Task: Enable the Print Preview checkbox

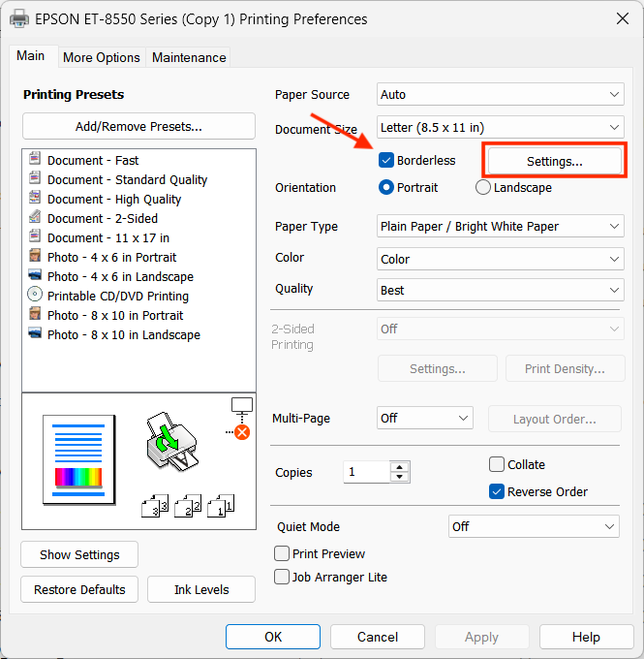Action: [282, 553]
